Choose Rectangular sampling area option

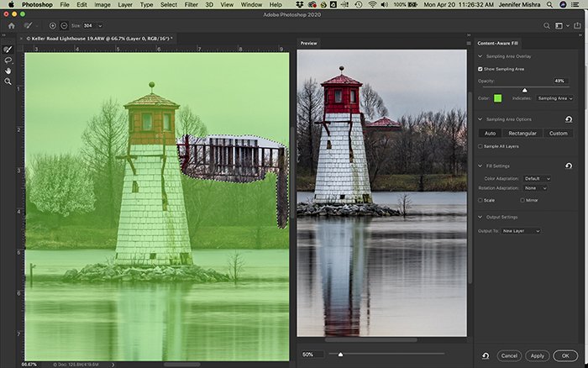pyautogui.click(x=522, y=134)
